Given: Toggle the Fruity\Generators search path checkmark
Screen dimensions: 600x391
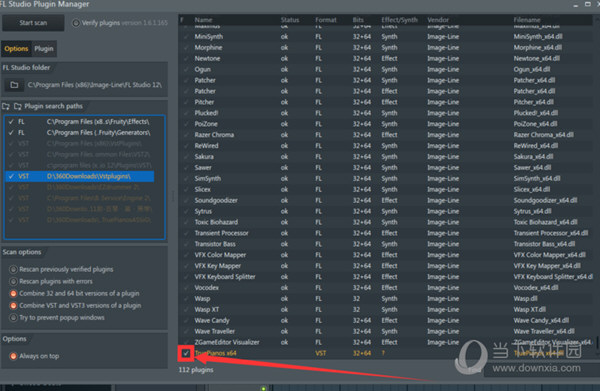Looking at the screenshot, I should pos(11,133).
